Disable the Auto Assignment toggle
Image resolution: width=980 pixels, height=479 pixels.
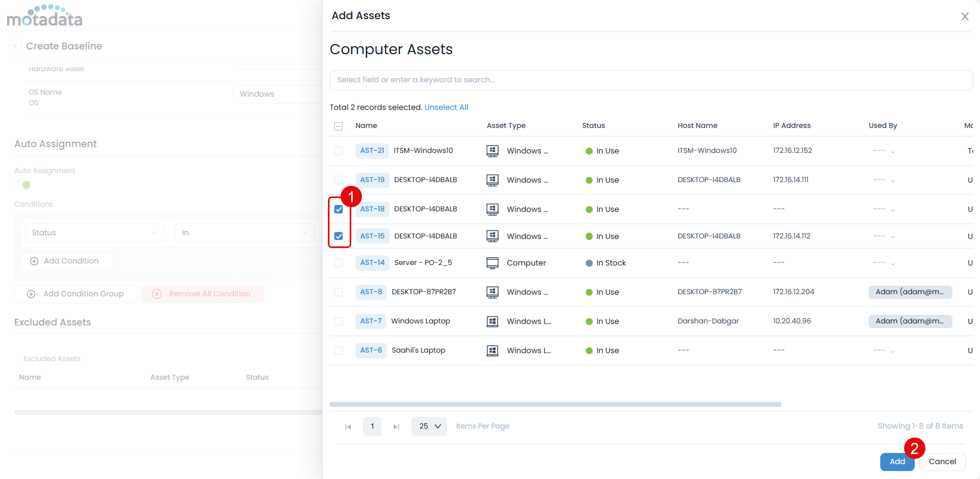pyautogui.click(x=22, y=184)
